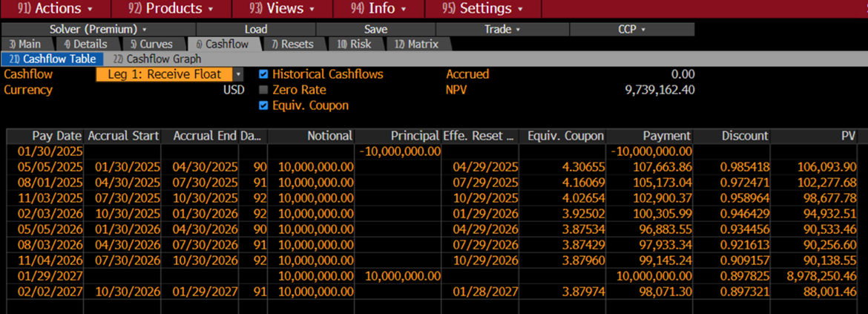Open the Trade dropdown
This screenshot has width=868, height=314.
502,29
